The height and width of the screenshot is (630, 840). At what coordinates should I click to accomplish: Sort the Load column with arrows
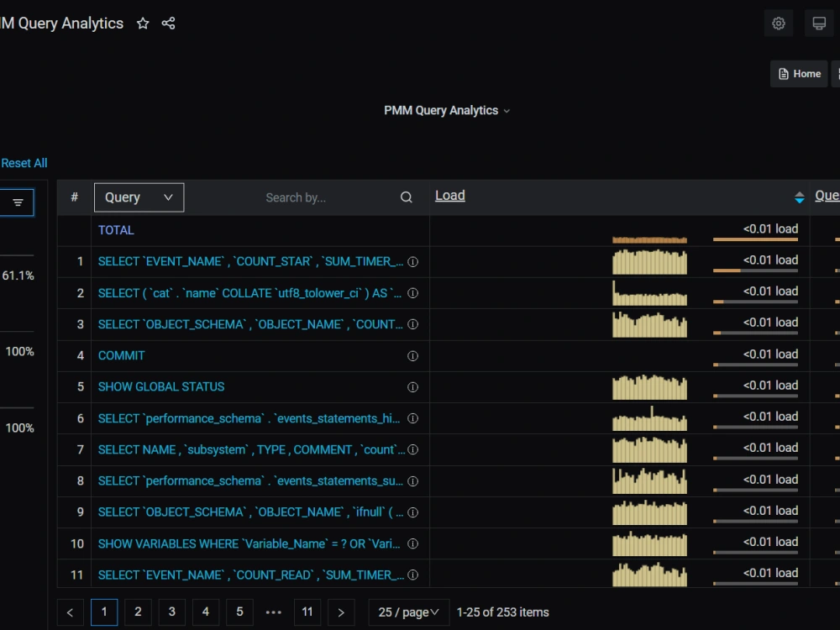pyautogui.click(x=800, y=197)
